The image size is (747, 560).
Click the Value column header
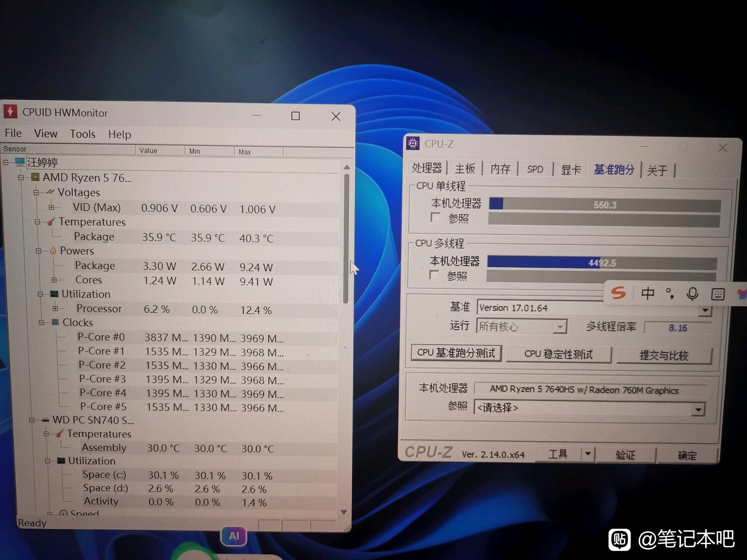(x=160, y=150)
